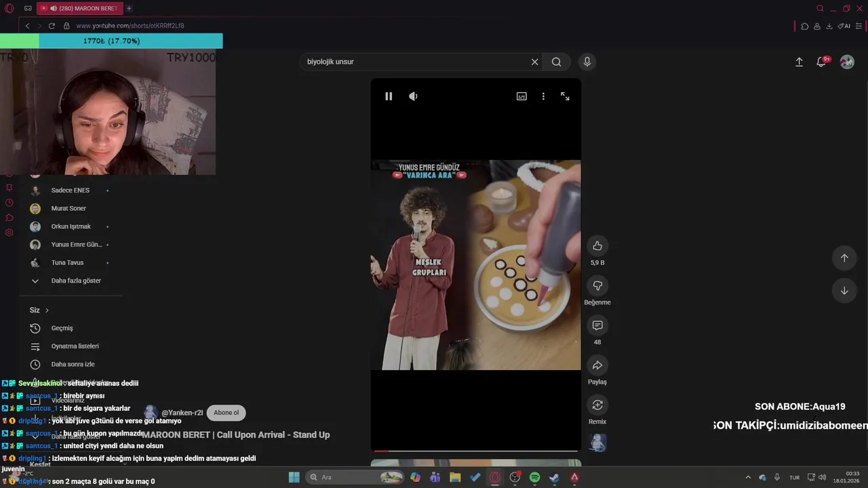This screenshot has height=488, width=868.
Task: Switch to the MAROON BERET browser tab
Action: pyautogui.click(x=79, y=8)
